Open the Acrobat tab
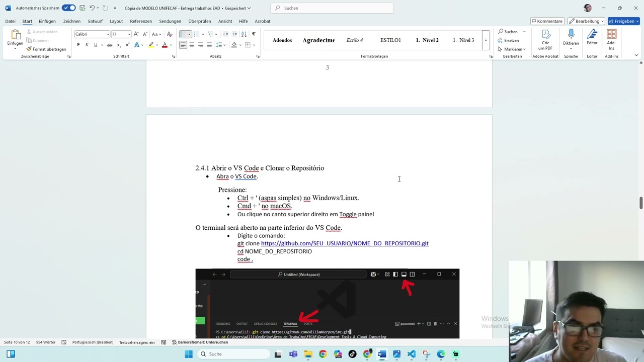The height and width of the screenshot is (362, 644). click(x=263, y=21)
